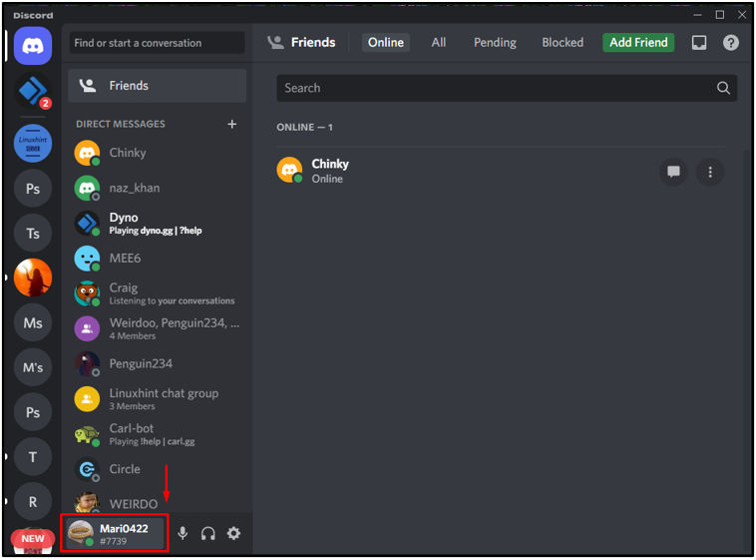Open the Help question mark icon
Screen dimensions: 756x560
click(x=731, y=43)
